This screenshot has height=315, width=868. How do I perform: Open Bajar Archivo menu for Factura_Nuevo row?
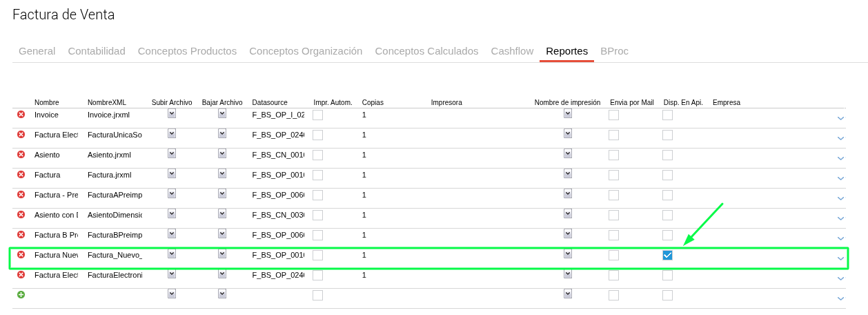(222, 254)
